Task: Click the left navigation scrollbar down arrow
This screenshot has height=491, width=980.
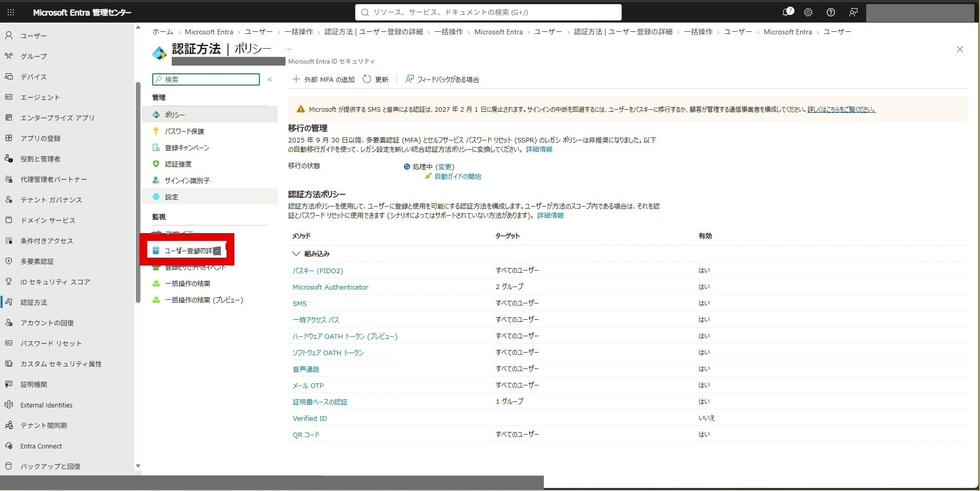Action: coord(138,466)
